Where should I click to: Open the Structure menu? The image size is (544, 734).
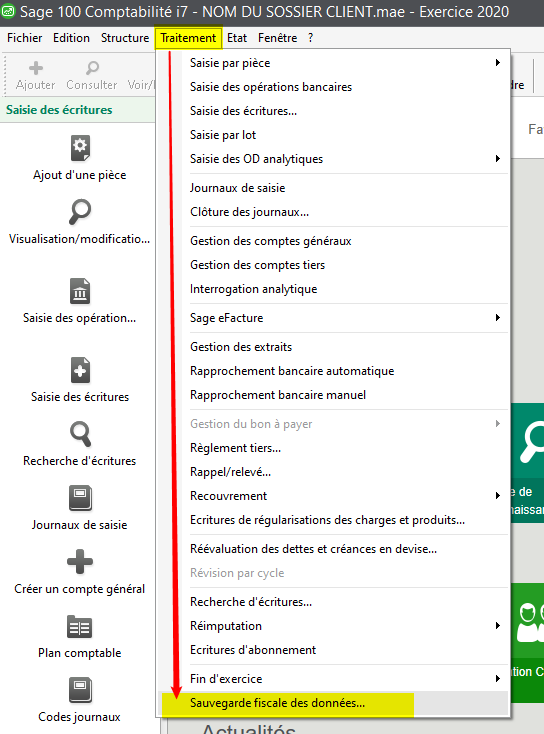tap(125, 38)
